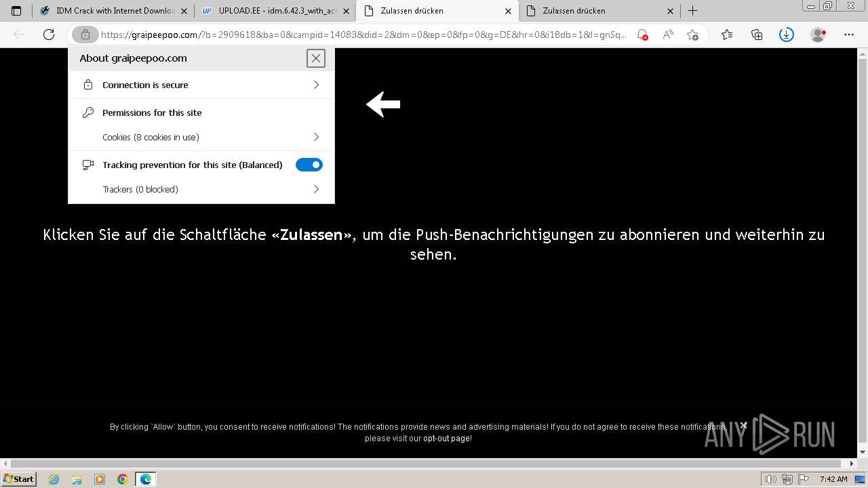Dismiss the consent notice at bottom
Viewport: 868px width, 488px height.
[x=743, y=426]
